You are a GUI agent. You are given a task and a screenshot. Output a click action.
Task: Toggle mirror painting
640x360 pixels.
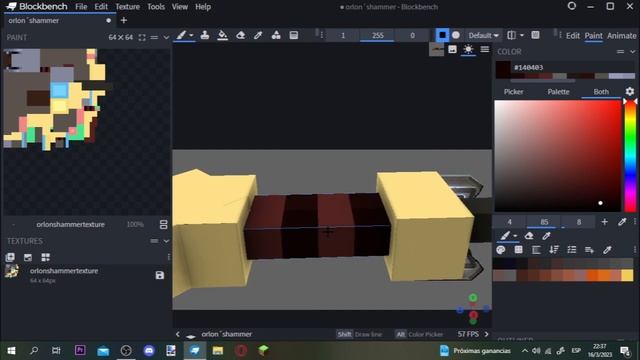tap(511, 36)
